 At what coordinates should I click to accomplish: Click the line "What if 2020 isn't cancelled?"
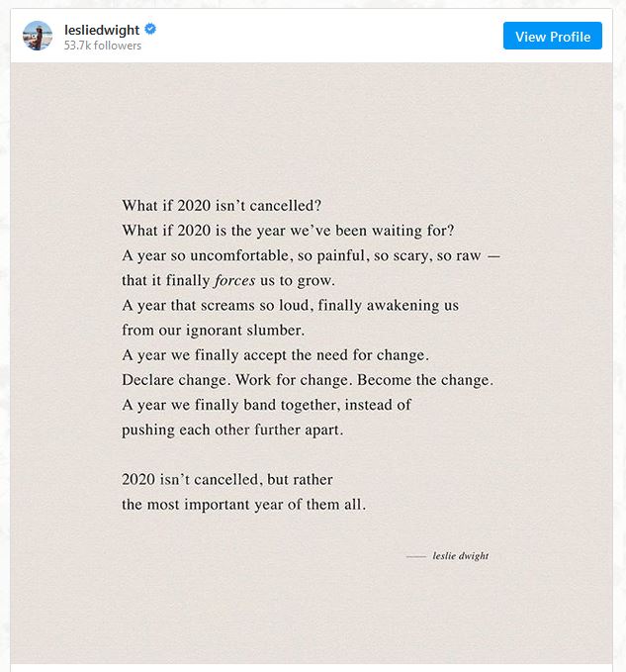point(222,206)
